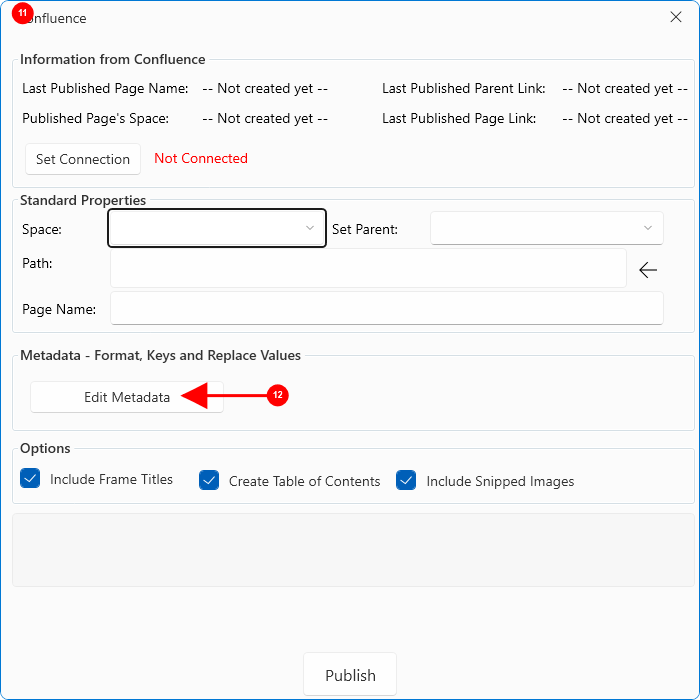This screenshot has height=700, width=700.
Task: Select the Last Published Parent Link value
Action: pyautogui.click(x=625, y=88)
